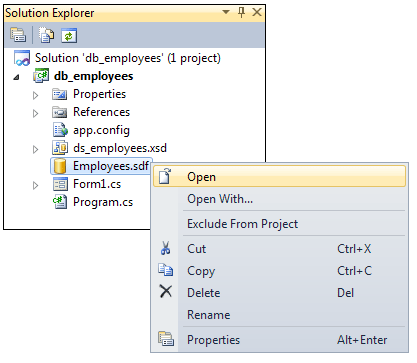This screenshot has width=417, height=363.
Task: Expand the ds_employees.xsd node
Action: point(35,149)
